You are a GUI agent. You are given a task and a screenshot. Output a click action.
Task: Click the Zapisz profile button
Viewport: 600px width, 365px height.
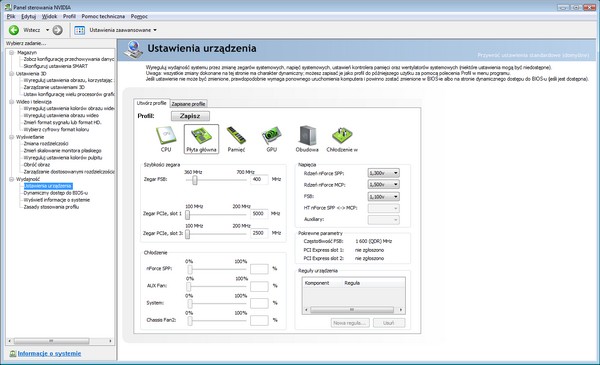pyautogui.click(x=190, y=116)
